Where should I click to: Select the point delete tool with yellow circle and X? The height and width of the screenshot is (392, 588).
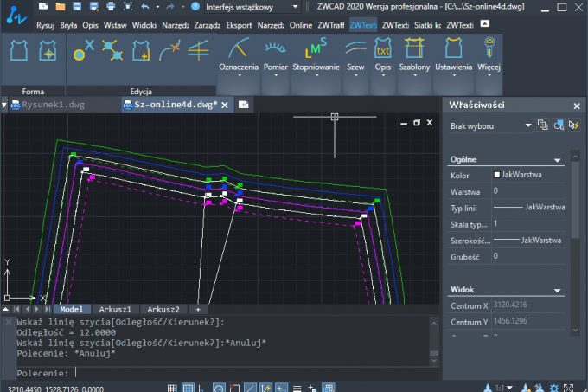[x=82, y=50]
